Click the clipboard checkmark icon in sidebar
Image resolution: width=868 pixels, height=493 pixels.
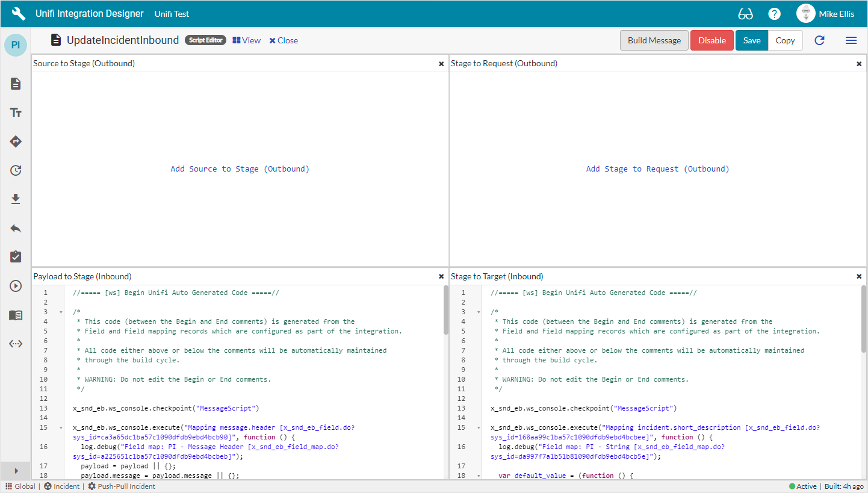16,257
